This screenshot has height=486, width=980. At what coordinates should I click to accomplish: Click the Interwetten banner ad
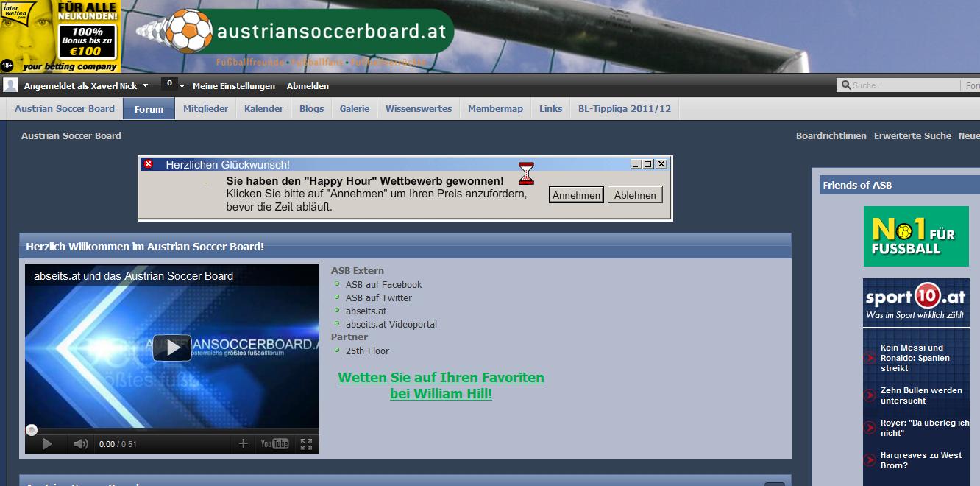60,36
